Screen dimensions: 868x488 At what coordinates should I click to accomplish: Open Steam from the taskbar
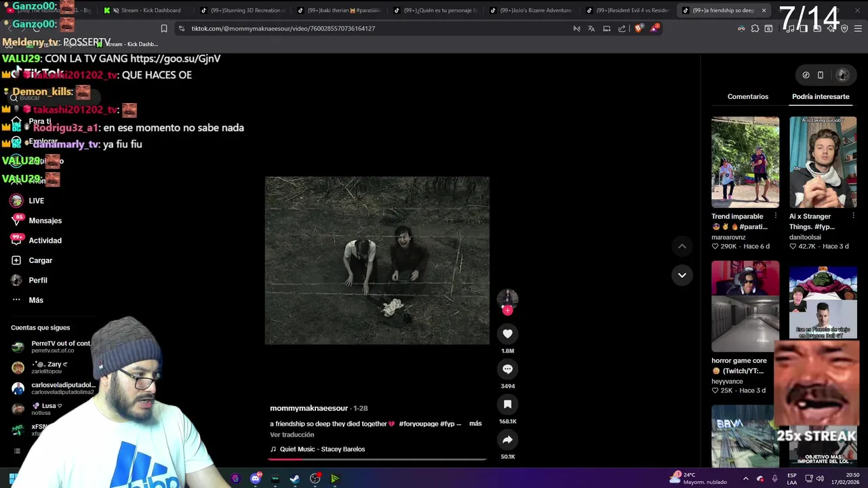(295, 479)
